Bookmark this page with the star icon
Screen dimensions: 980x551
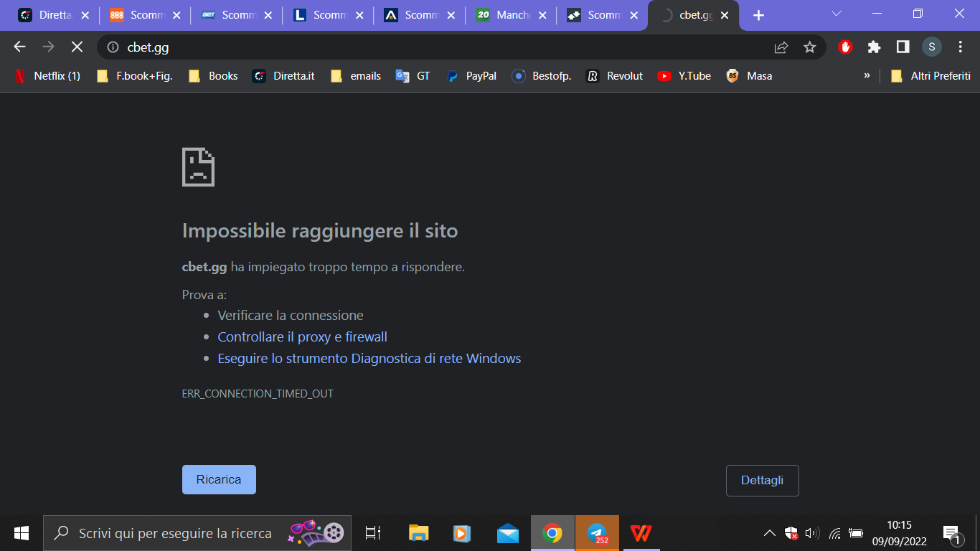(x=810, y=47)
